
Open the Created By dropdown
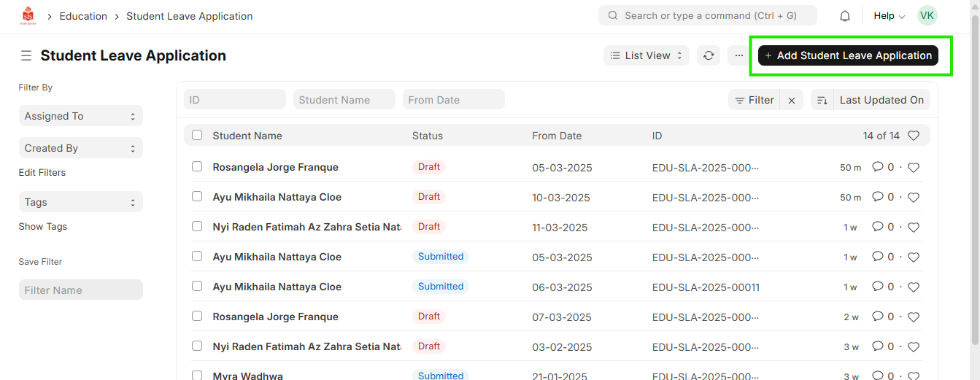point(80,148)
